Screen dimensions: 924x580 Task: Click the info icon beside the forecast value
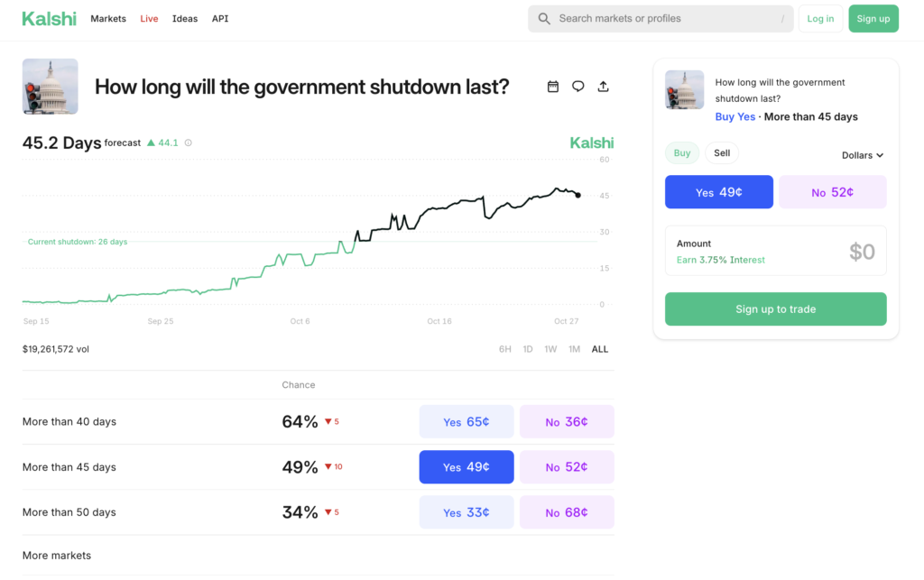[x=187, y=143]
